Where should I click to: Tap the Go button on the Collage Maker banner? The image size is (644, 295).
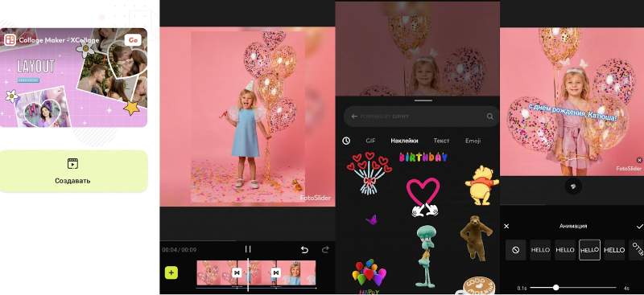(133, 40)
